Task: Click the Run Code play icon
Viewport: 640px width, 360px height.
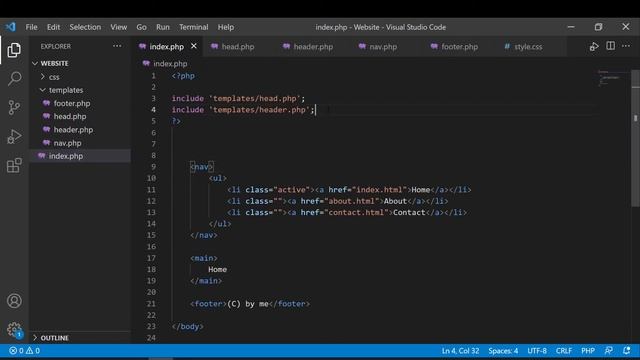Action: [594, 47]
